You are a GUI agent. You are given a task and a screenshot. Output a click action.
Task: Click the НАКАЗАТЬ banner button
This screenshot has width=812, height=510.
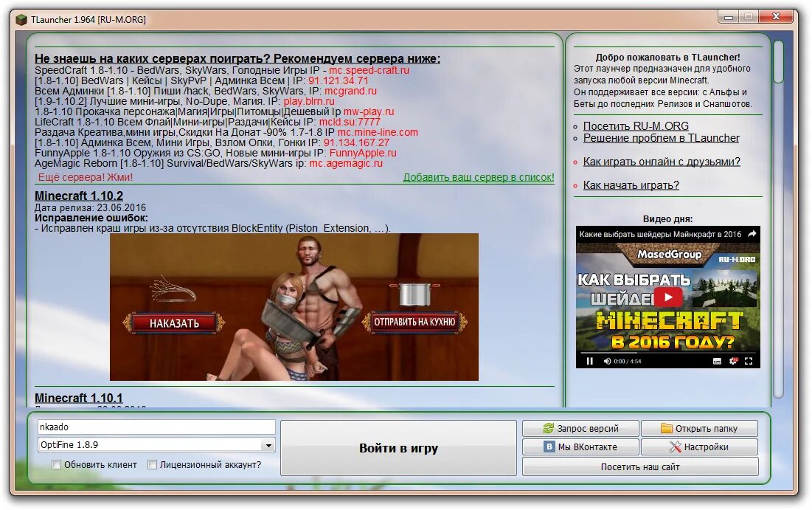pos(174,323)
